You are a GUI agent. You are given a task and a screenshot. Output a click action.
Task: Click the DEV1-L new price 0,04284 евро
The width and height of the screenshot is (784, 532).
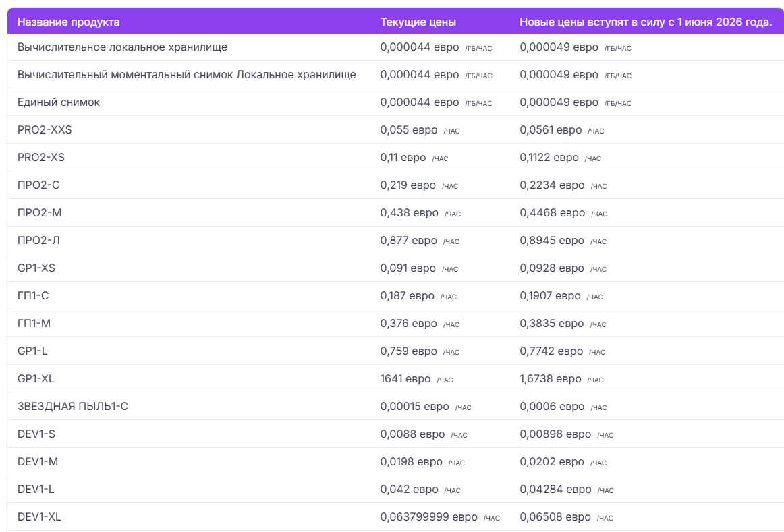click(x=555, y=490)
